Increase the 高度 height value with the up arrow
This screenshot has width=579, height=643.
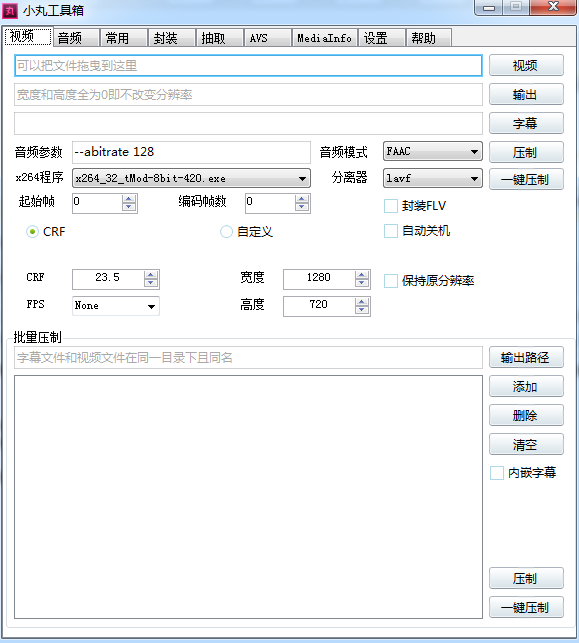tap(362, 302)
